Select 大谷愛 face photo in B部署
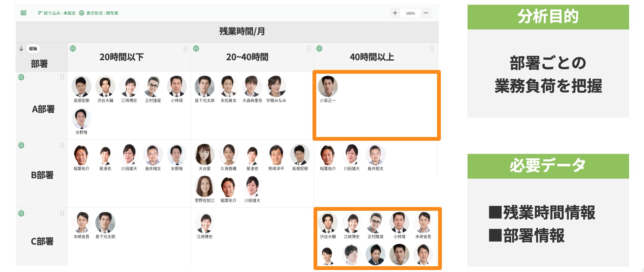This screenshot has width=644, height=272. [x=205, y=155]
